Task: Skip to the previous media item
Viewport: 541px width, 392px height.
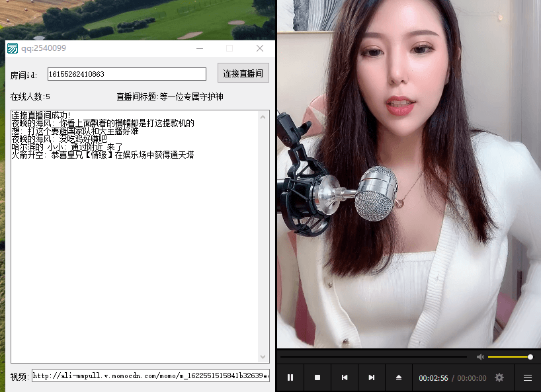Action: pyautogui.click(x=345, y=377)
